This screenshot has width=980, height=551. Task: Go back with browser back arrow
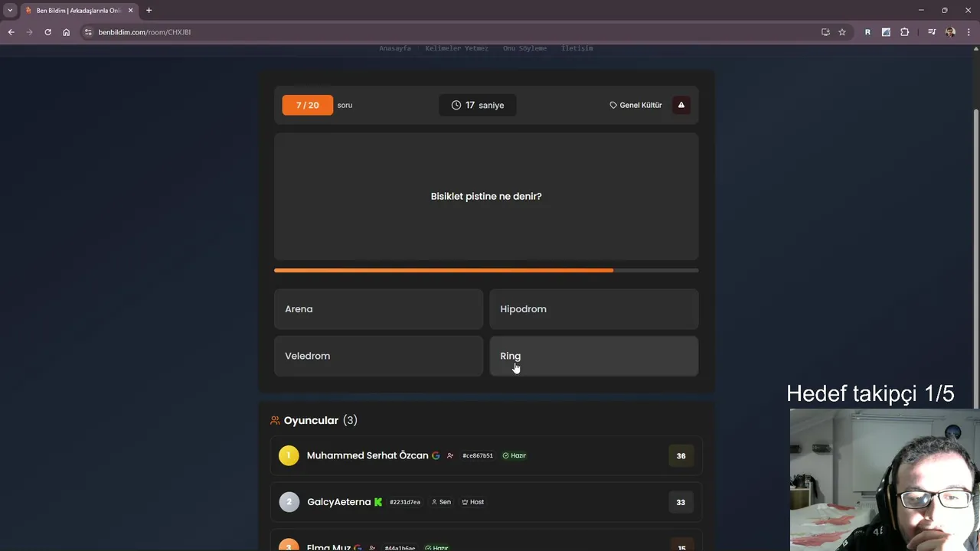(x=11, y=32)
